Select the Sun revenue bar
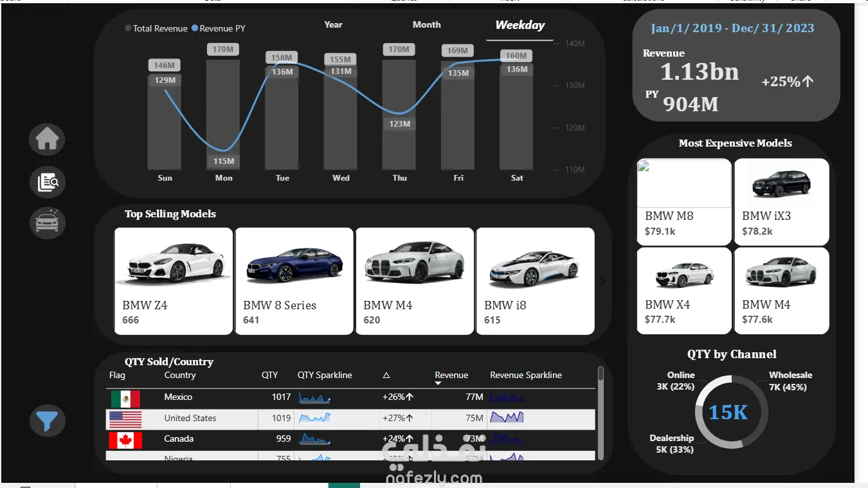This screenshot has width=868, height=488. tap(165, 121)
